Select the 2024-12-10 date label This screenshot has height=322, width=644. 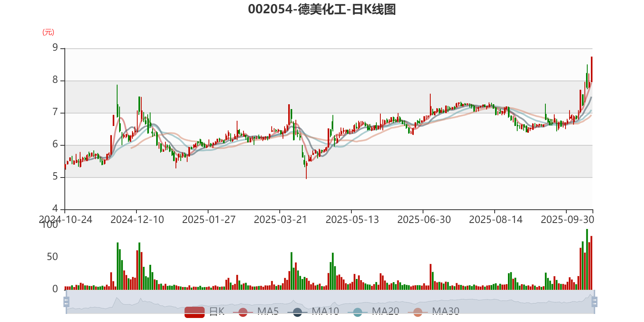(137, 220)
